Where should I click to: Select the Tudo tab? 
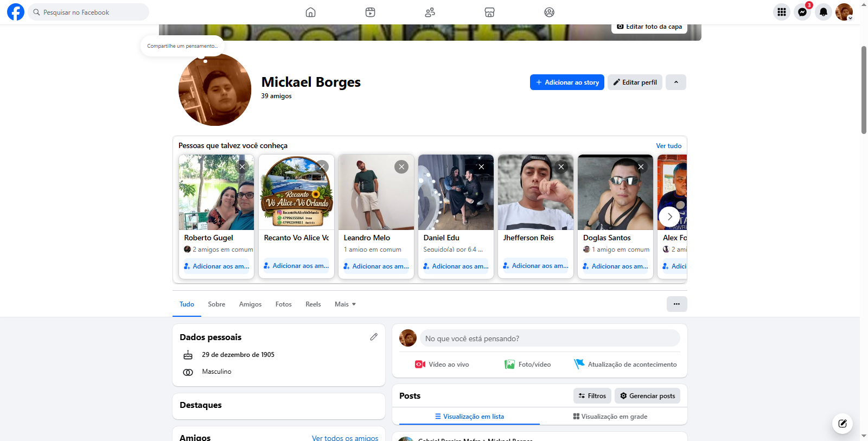pos(187,304)
